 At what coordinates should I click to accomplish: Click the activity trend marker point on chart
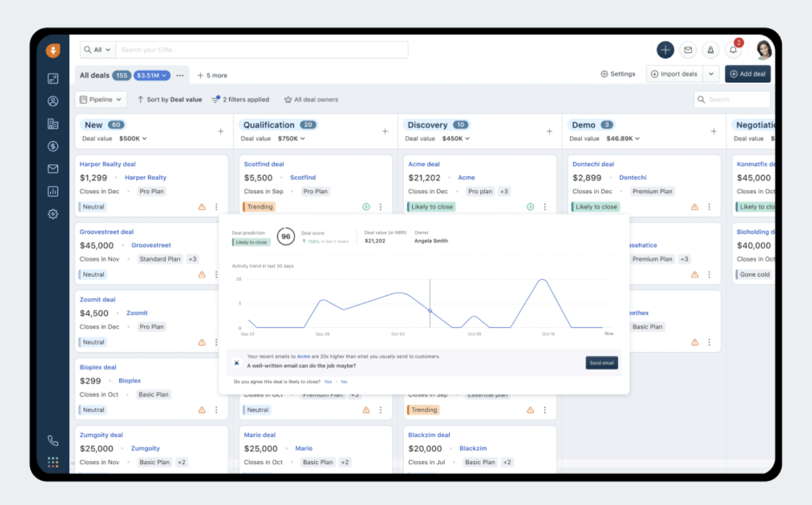pos(430,311)
